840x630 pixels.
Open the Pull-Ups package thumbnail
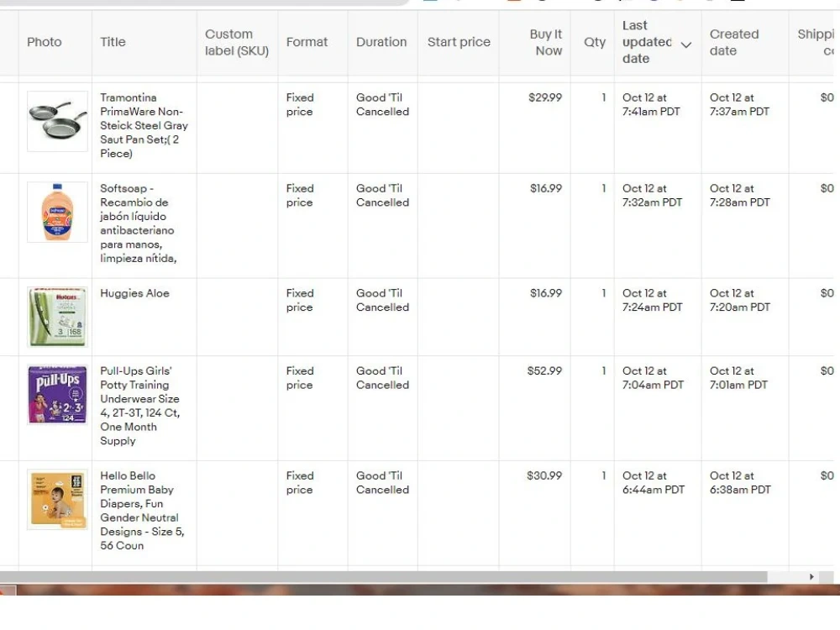coord(57,395)
